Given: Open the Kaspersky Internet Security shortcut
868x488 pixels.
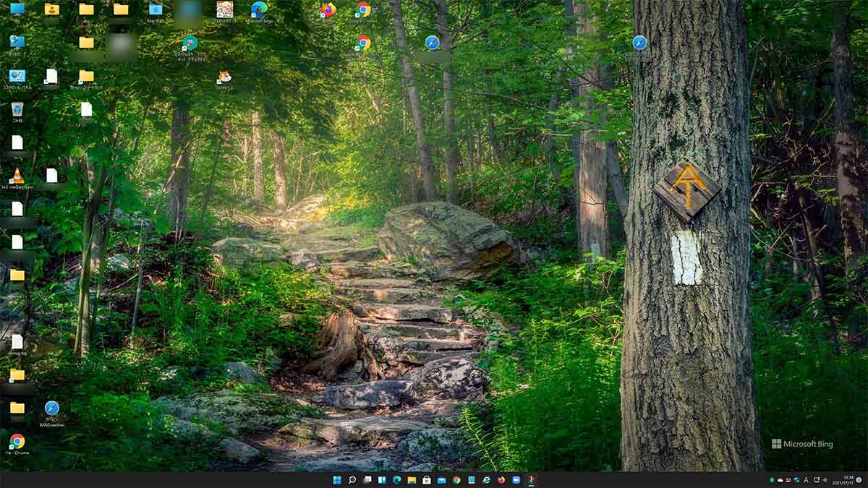Looking at the screenshot, I should [190, 43].
